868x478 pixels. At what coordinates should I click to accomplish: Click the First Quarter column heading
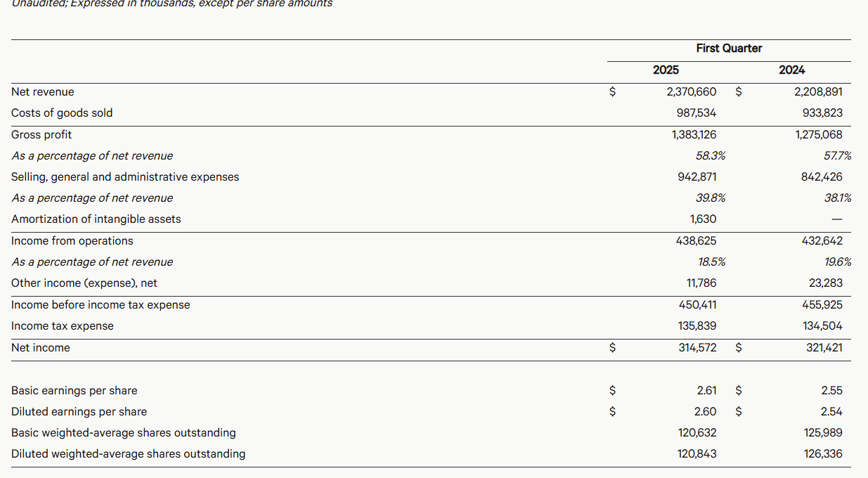[x=729, y=49]
